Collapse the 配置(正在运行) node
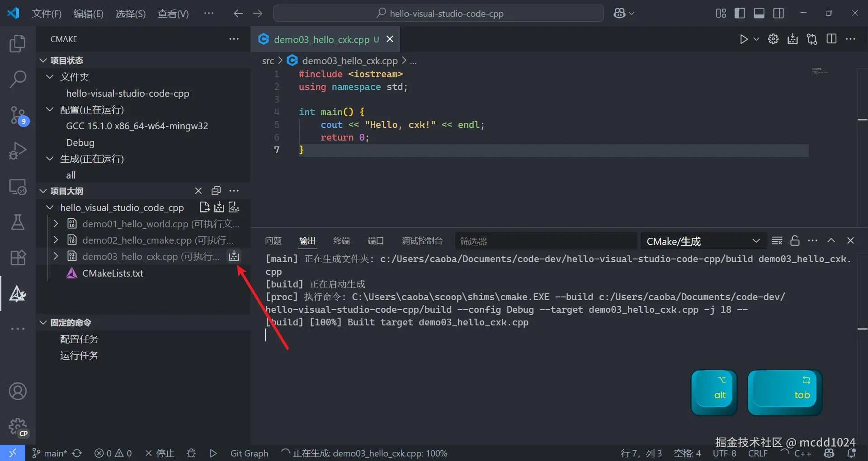The height and width of the screenshot is (461, 868). (50, 109)
